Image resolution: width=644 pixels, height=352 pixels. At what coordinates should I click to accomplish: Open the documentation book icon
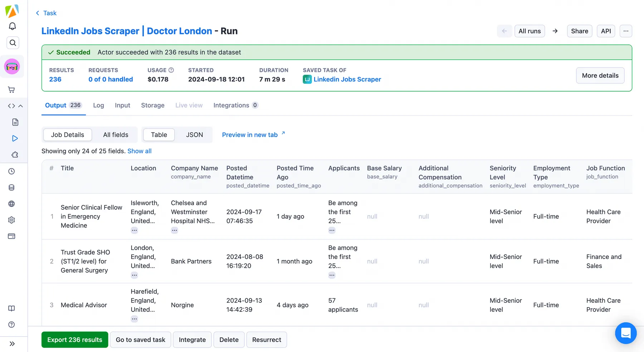11,308
